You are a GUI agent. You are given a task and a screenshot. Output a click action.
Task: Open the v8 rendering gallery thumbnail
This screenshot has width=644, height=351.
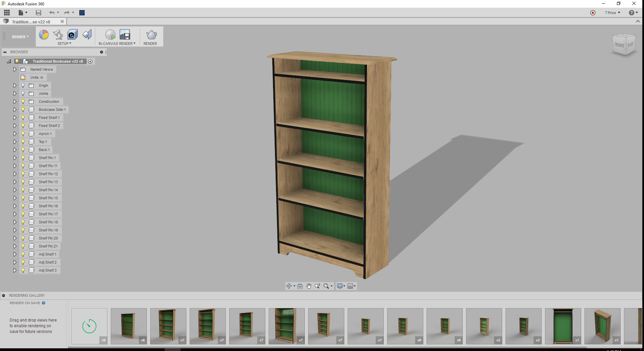point(128,326)
